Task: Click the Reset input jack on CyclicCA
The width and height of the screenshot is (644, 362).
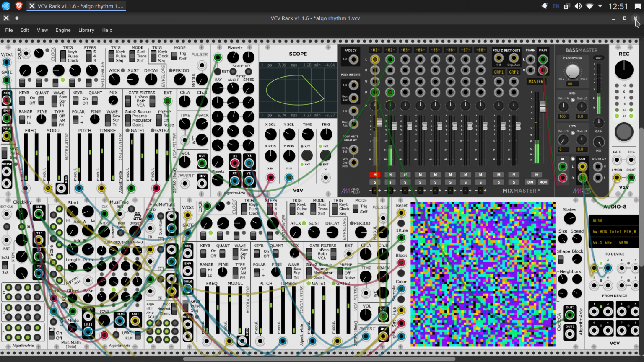Action: [401, 213]
